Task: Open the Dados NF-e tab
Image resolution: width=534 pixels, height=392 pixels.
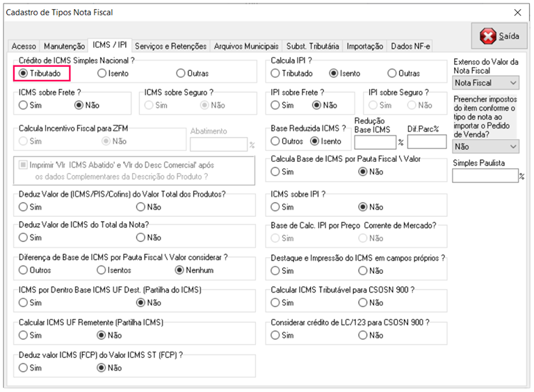Action: [x=410, y=47]
